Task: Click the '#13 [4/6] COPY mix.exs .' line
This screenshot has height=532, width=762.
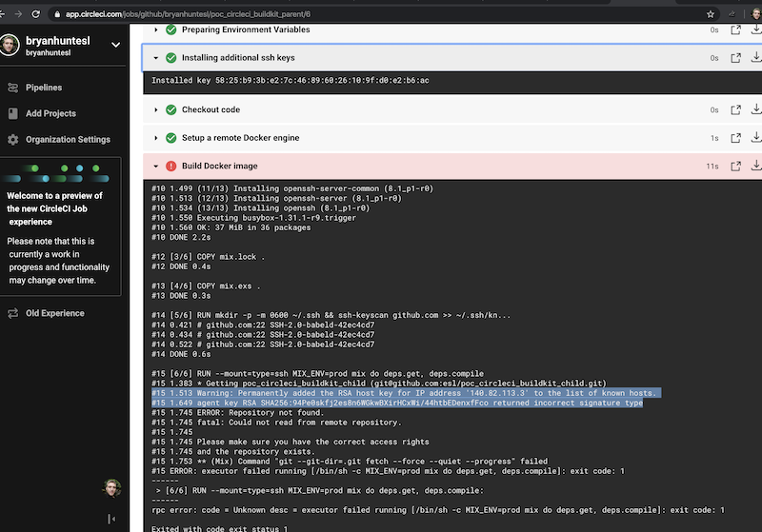Action: pos(206,286)
